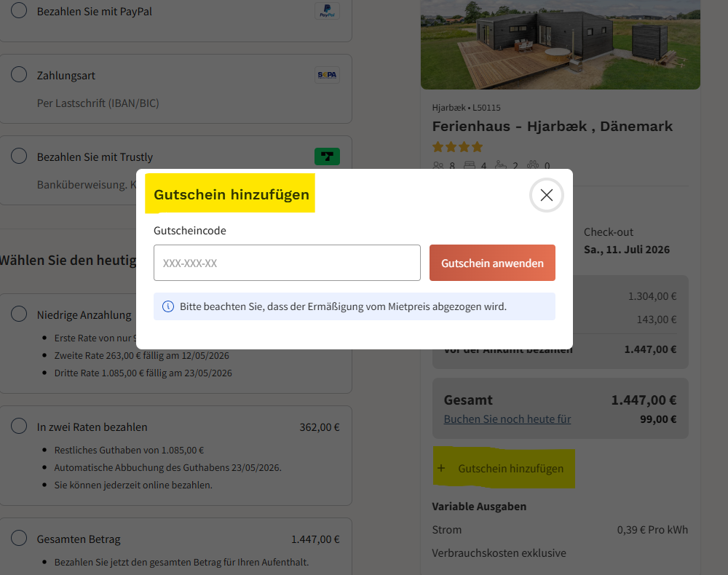Click the Ferienhaus Hjarbæk property photo
The width and height of the screenshot is (728, 575).
coord(560,44)
